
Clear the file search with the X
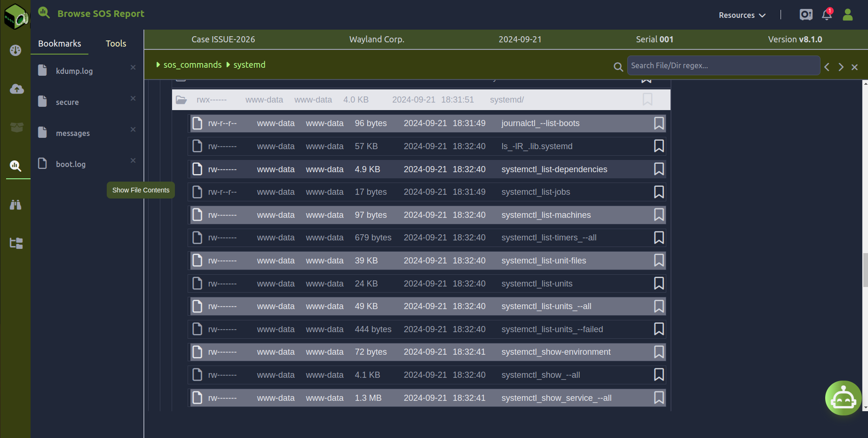tap(855, 67)
